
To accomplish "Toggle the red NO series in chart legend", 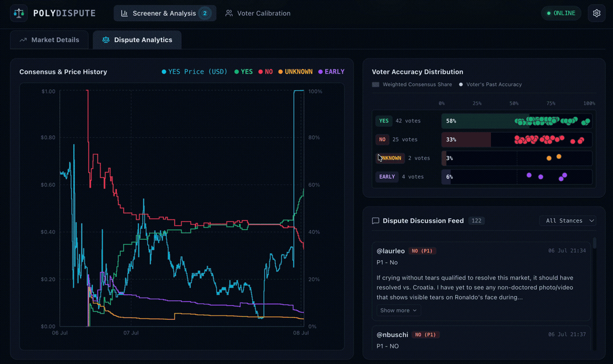I will point(266,72).
